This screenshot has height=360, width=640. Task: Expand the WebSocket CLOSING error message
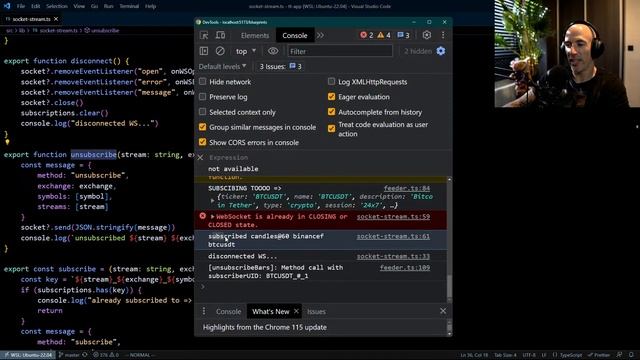[212, 217]
